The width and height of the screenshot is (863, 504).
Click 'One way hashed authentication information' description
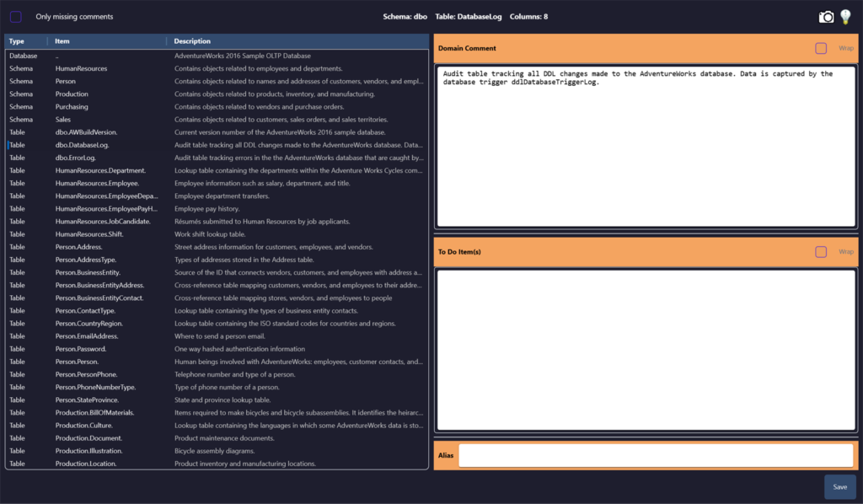(239, 349)
